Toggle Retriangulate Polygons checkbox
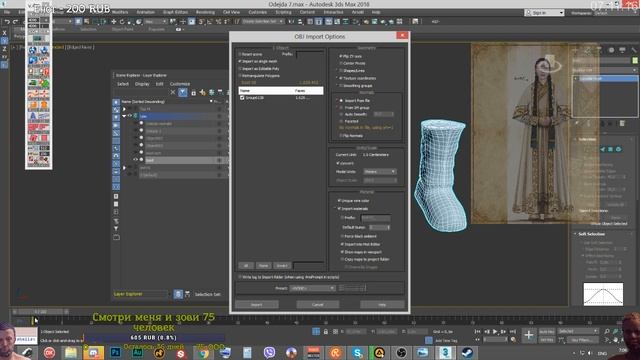 pos(240,76)
